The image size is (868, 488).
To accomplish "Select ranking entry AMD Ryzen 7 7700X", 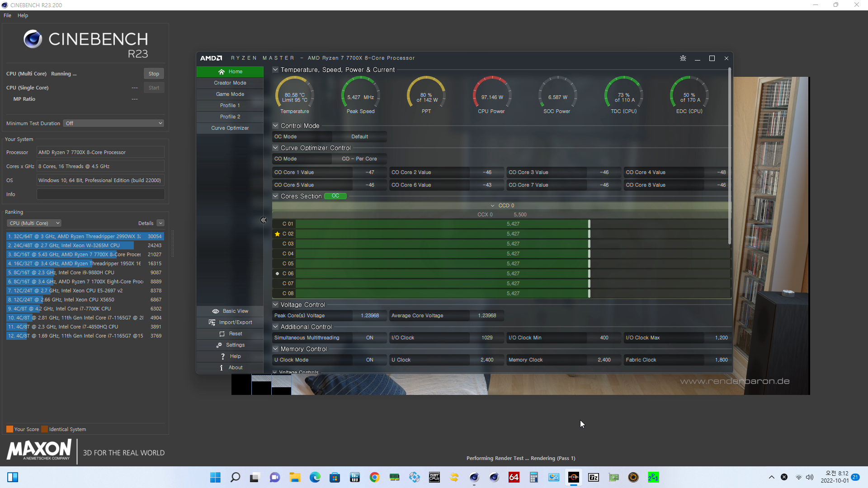I will [85, 254].
